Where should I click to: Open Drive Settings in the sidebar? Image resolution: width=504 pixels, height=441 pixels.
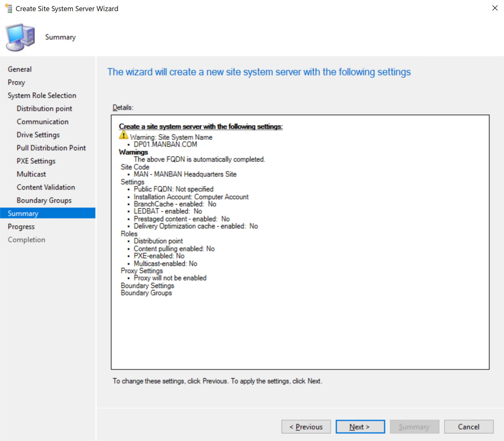[x=38, y=135]
